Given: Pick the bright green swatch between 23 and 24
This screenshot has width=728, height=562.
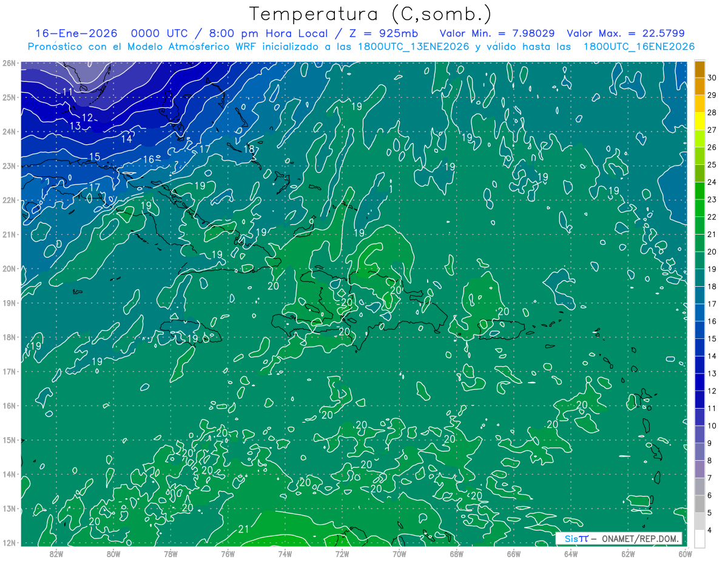Looking at the screenshot, I should click(x=699, y=191).
